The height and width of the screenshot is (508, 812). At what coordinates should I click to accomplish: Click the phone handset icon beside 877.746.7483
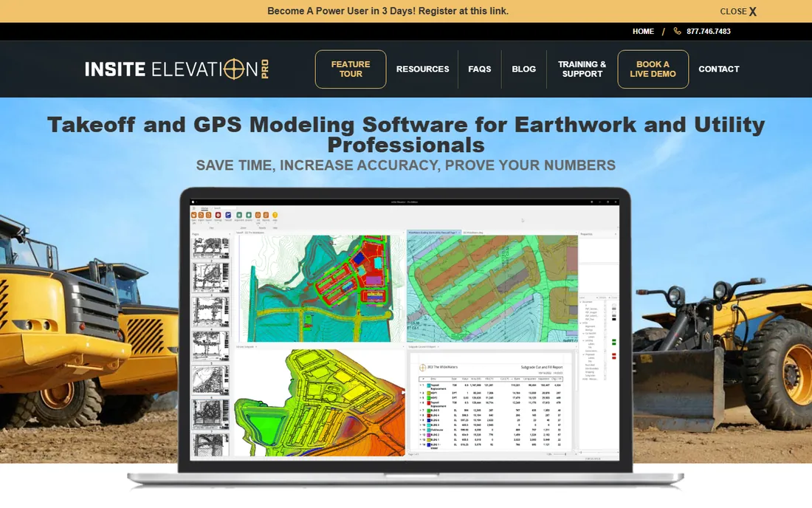(x=677, y=31)
